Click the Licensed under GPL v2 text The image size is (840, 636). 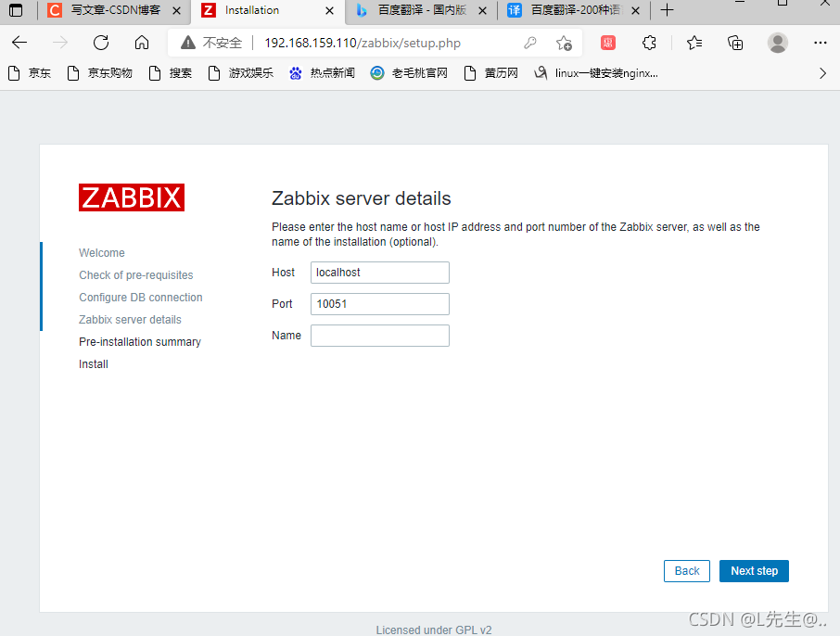coord(434,630)
